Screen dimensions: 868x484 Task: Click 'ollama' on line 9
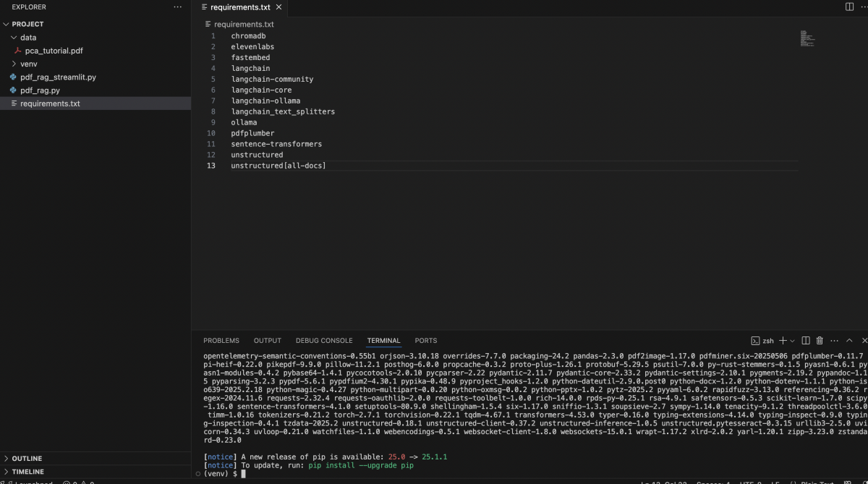pyautogui.click(x=244, y=123)
